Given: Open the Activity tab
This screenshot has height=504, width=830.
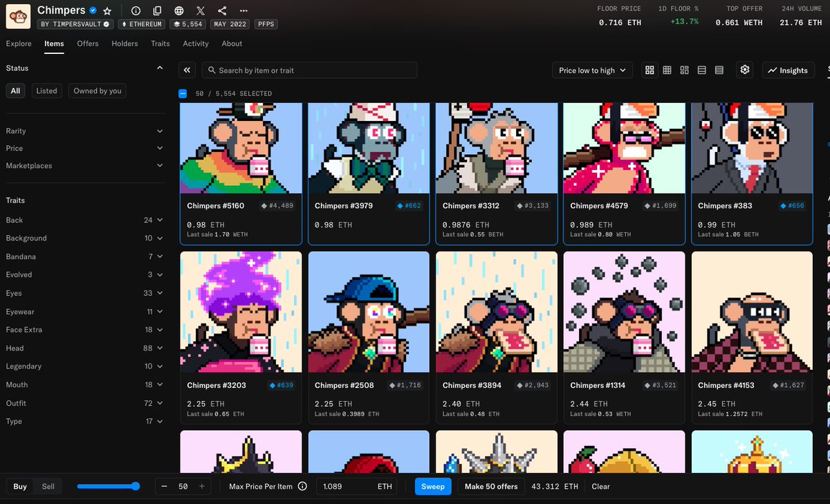Looking at the screenshot, I should [196, 44].
